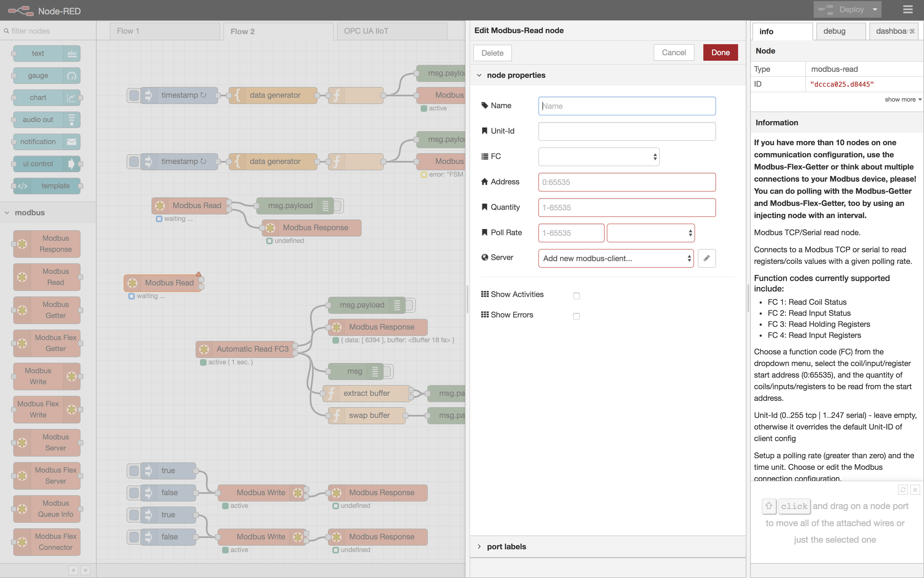Click inside the Name input field
Screen dimensions: 924x578
coord(626,106)
